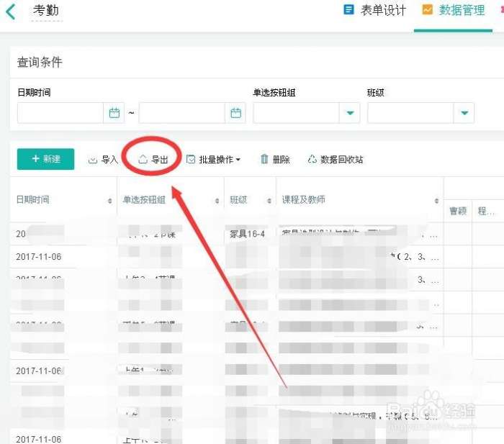Viewport: 504px width, 444px height.
Task: Sort by the 日期时间 column sort arrows
Action: [110, 201]
